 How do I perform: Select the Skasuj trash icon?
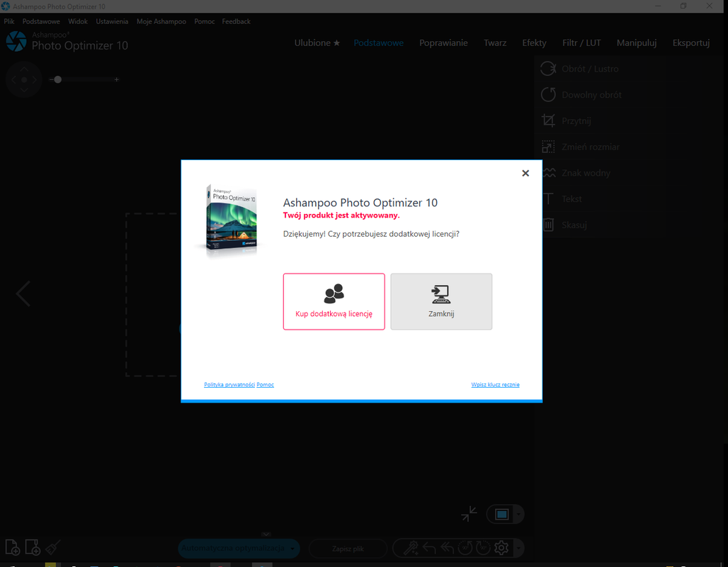pyautogui.click(x=548, y=225)
